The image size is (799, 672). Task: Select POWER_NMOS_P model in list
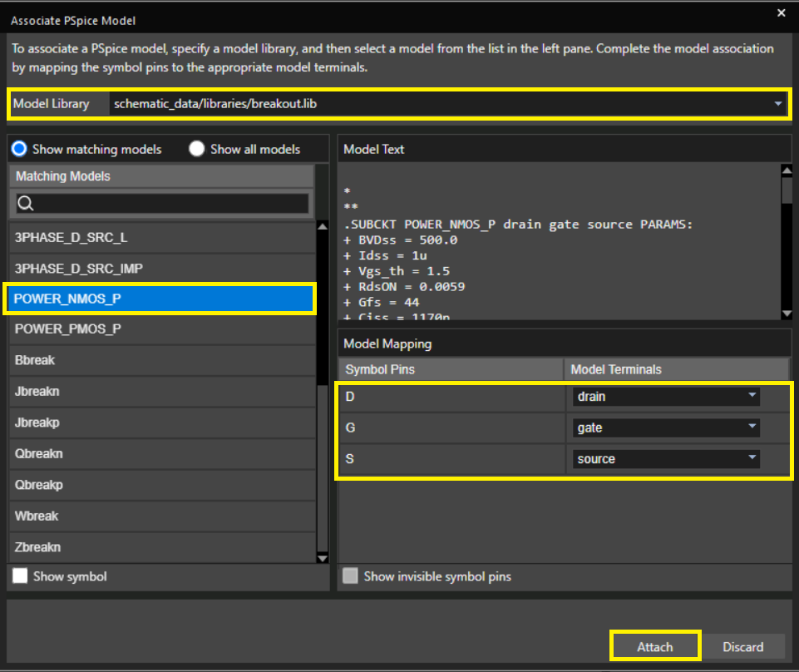pos(160,299)
